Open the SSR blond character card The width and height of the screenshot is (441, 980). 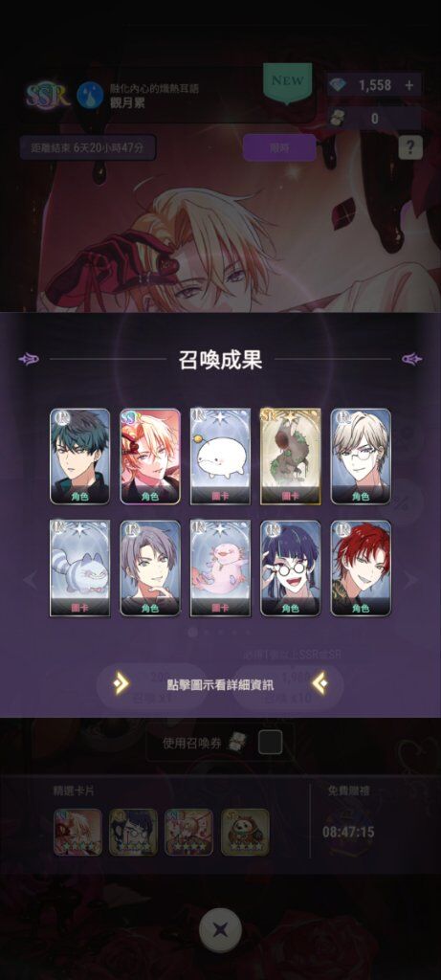point(150,457)
